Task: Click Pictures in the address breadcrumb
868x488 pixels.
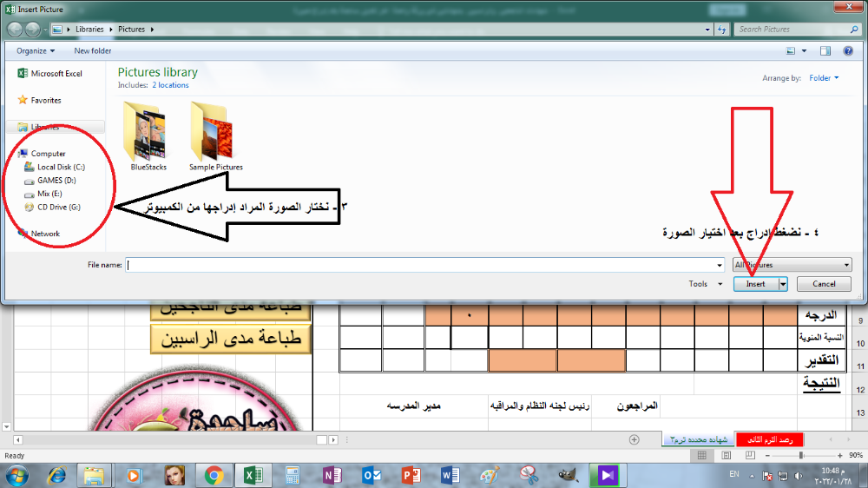Action: [x=131, y=30]
